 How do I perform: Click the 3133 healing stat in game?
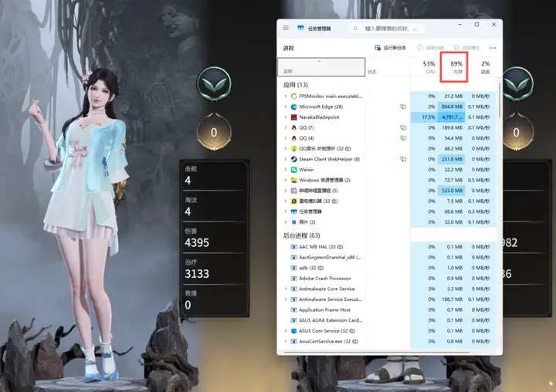click(x=197, y=274)
